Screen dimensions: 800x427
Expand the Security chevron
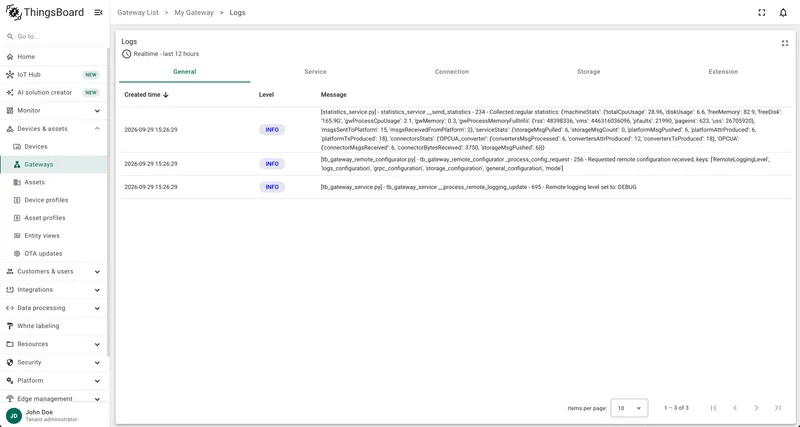97,363
